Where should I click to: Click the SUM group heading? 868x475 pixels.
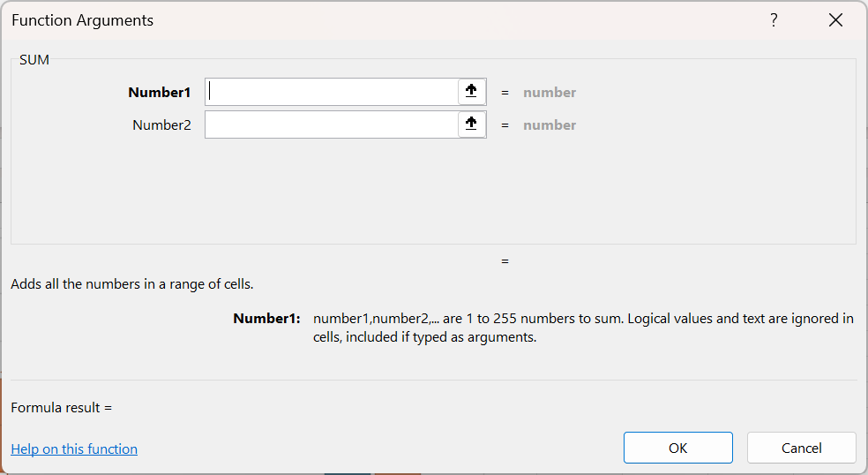34,60
